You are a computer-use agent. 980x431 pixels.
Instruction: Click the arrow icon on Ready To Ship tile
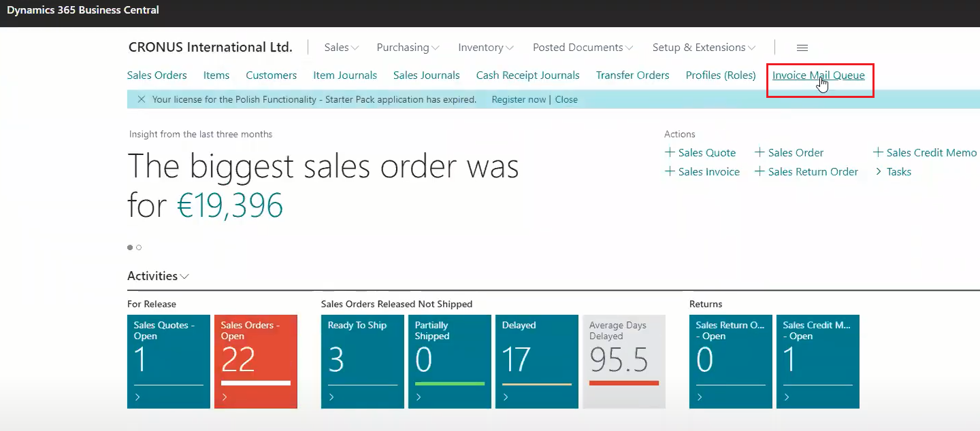[x=331, y=397]
